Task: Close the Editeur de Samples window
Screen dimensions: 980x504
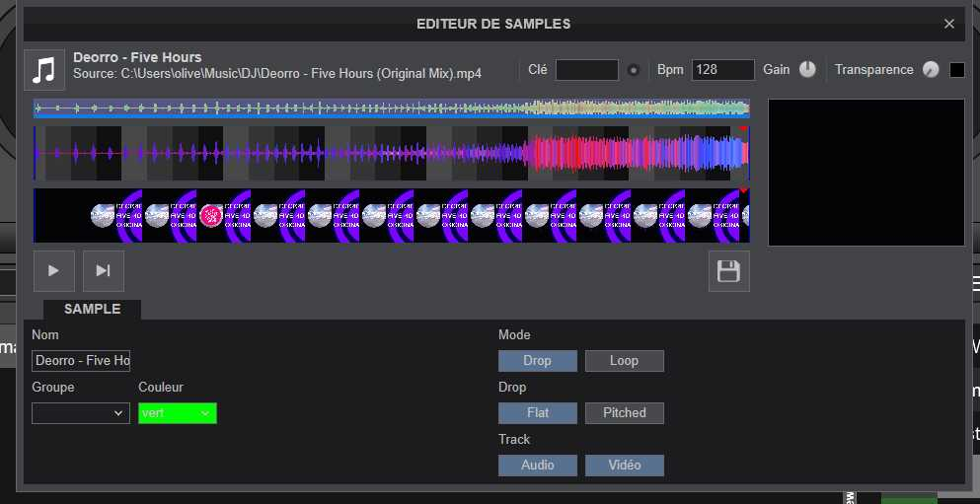Action: (x=948, y=24)
